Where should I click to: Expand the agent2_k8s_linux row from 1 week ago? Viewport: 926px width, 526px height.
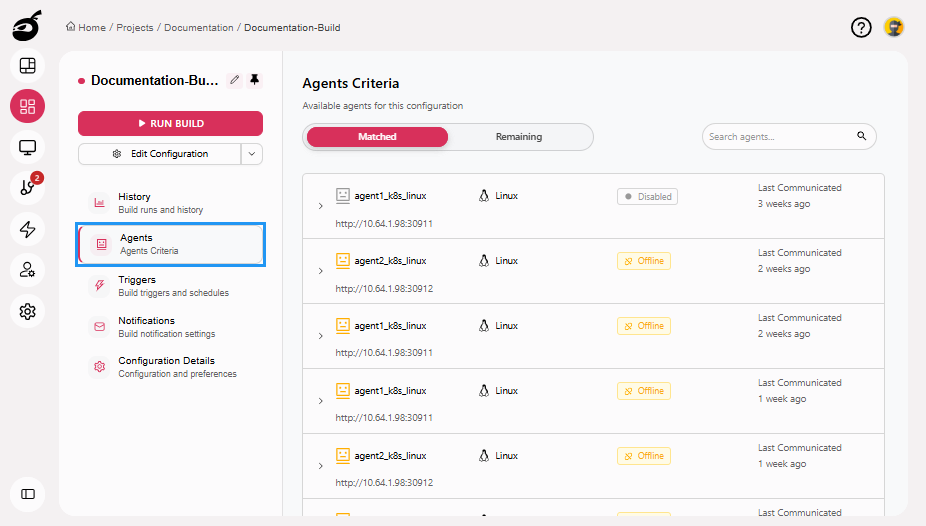(321, 466)
